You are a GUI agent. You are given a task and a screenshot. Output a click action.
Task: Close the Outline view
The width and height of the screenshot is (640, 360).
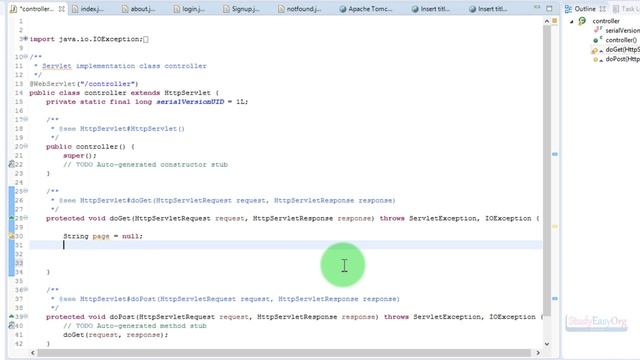602,9
